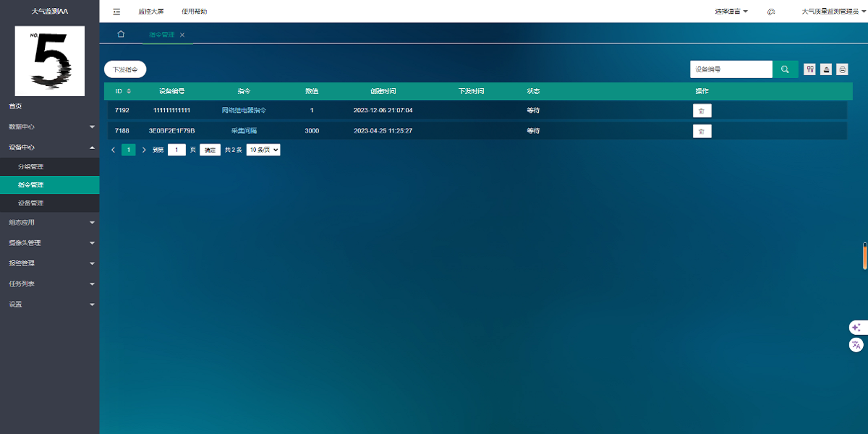This screenshot has width=868, height=434.
Task: Open the 选择语言 language dropdown
Action: (731, 12)
